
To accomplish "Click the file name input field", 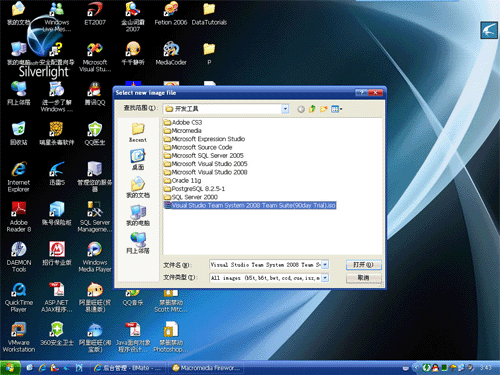I will [x=265, y=265].
